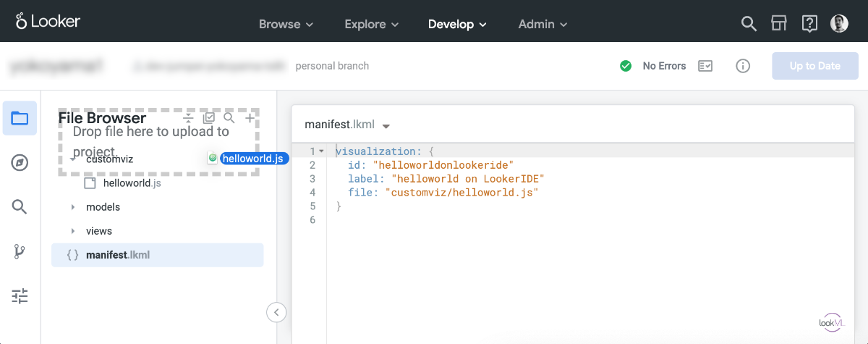Click the File Browser search icon
This screenshot has height=344, width=868.
pyautogui.click(x=229, y=117)
